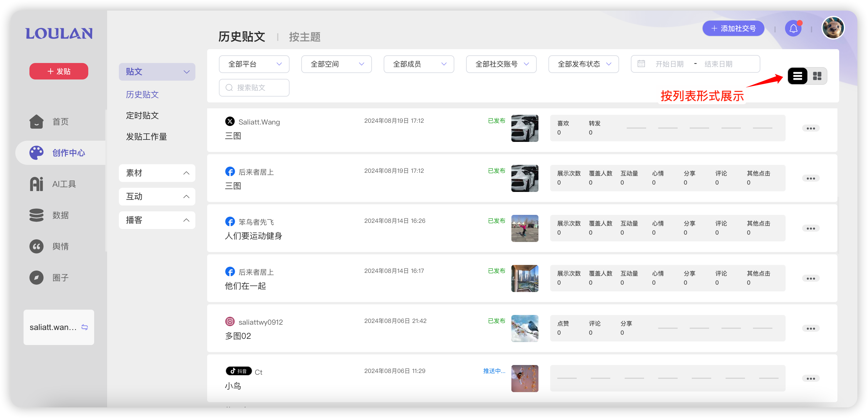This screenshot has height=418, width=868.
Task: Open more options for 多图02 post
Action: 811,329
